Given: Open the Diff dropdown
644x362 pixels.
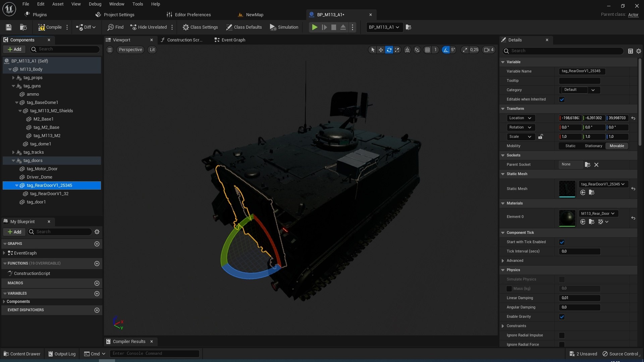Looking at the screenshot, I should [86, 27].
